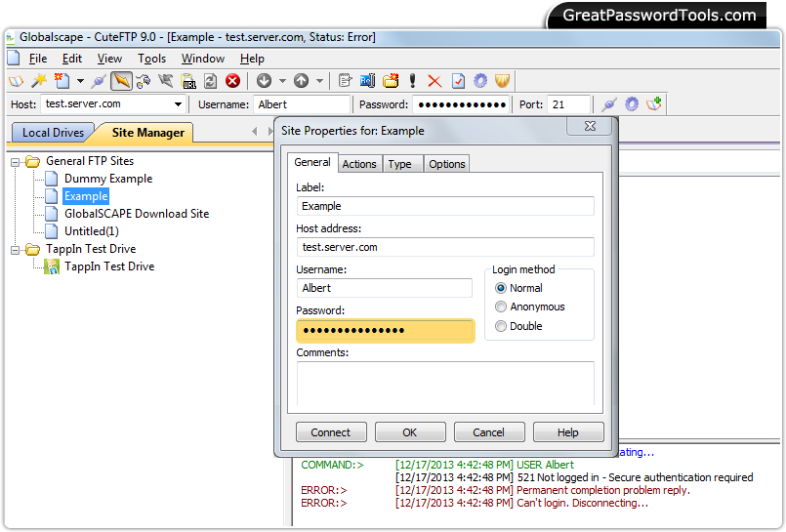Click the Disconnect icon in toolbar
This screenshot has width=786, height=532.
coord(166,81)
